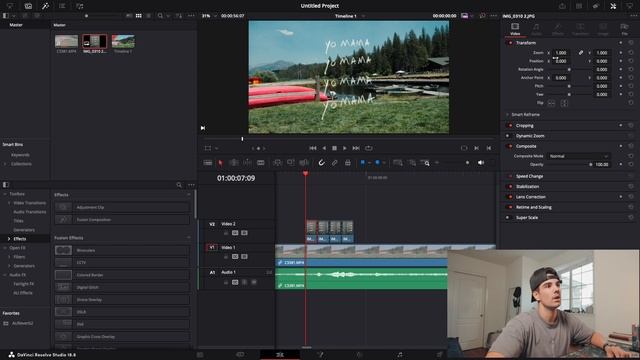
Task: Toggle the Lens Correction enable switch
Action: pyautogui.click(x=510, y=197)
